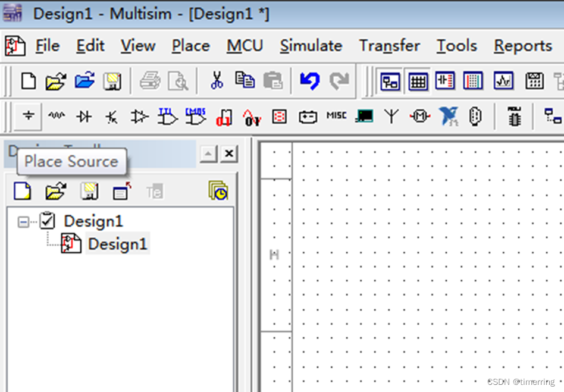
Task: Place an NI component
Action: 448,116
